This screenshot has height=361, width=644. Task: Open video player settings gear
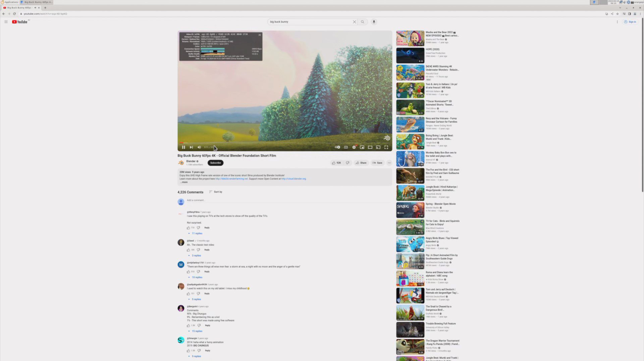pos(354,147)
